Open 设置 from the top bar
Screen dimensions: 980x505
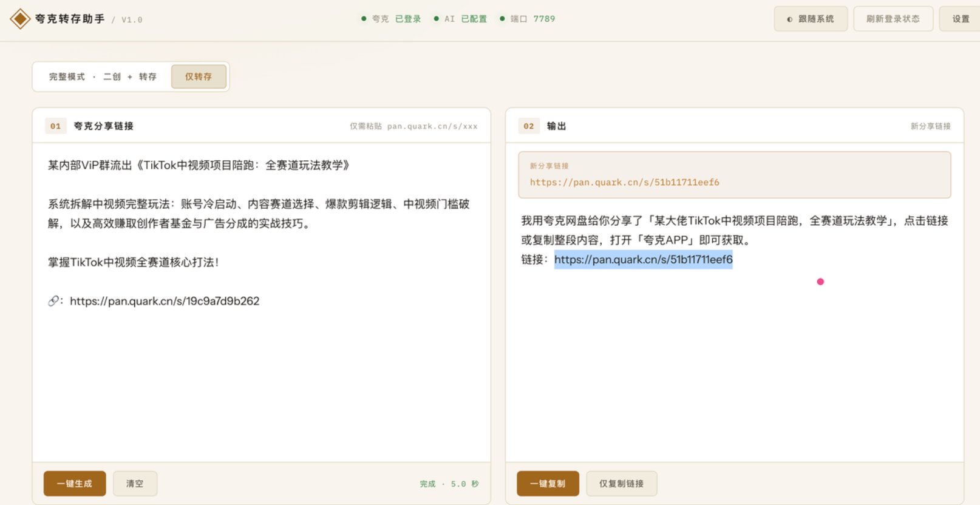click(961, 19)
